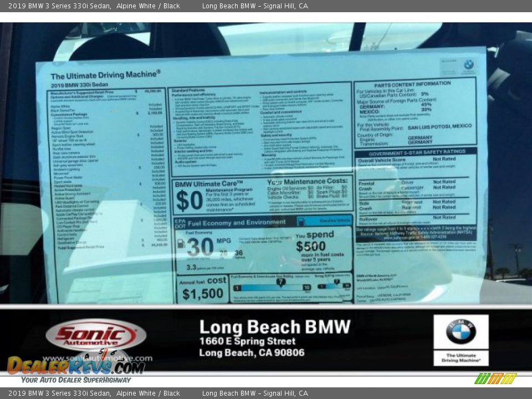Click the 'Your Maintenance Costs:' heading
This screenshot has height=399, width=532.
[308, 182]
